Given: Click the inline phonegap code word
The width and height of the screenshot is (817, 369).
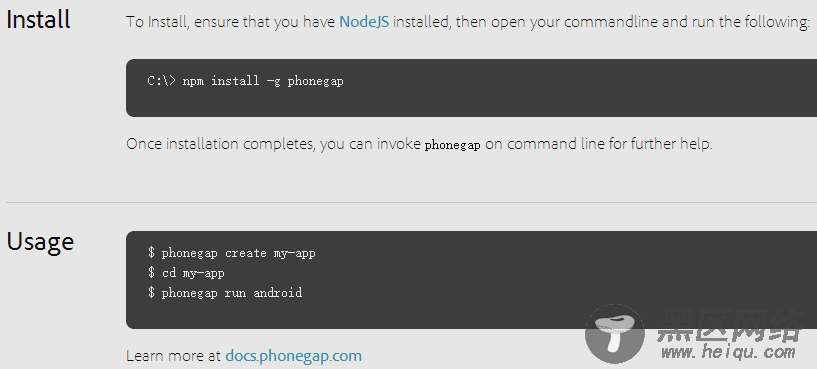Looking at the screenshot, I should [x=452, y=145].
